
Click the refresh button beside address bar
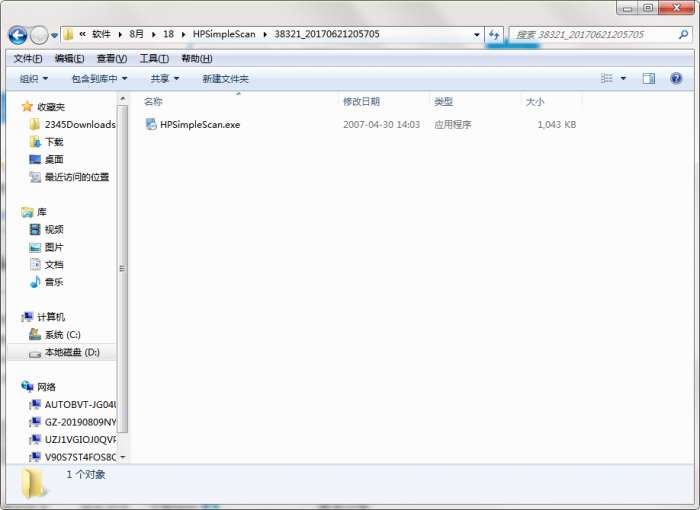pos(494,34)
